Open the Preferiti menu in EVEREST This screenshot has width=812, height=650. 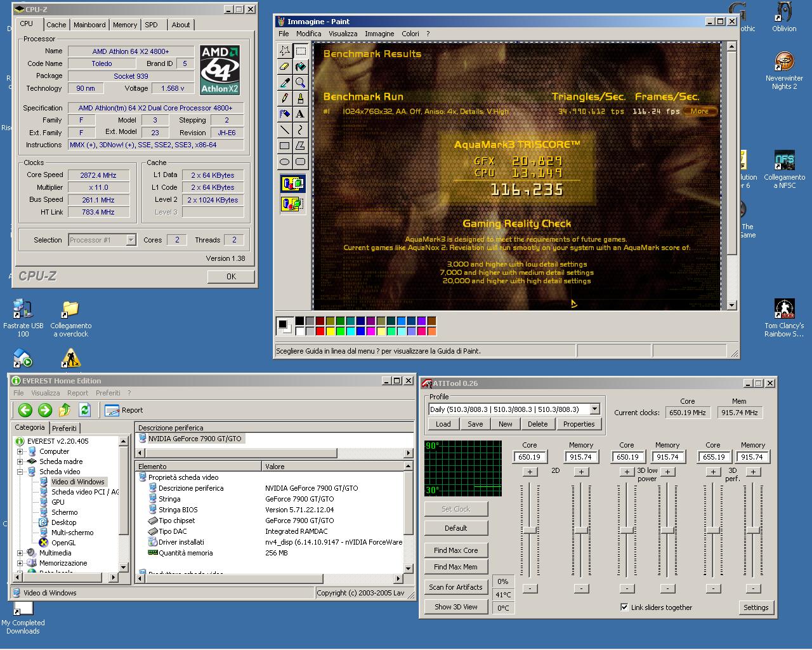(108, 393)
